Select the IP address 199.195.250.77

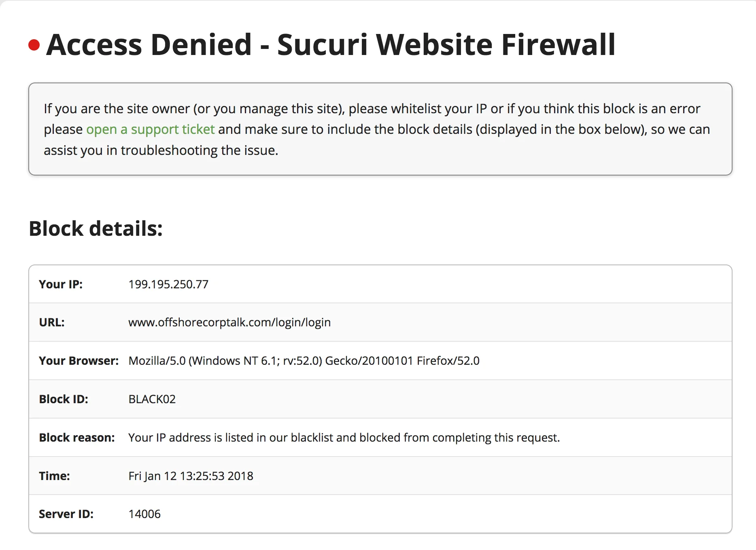[168, 284]
